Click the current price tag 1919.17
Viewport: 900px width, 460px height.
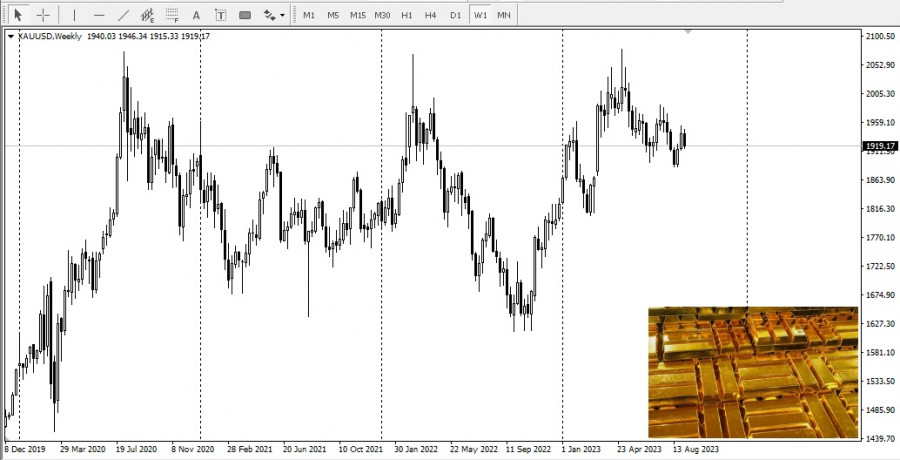point(880,146)
